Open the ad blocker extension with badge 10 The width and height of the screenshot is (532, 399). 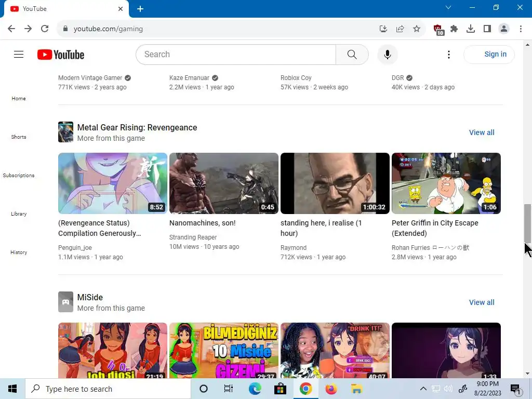(x=438, y=30)
